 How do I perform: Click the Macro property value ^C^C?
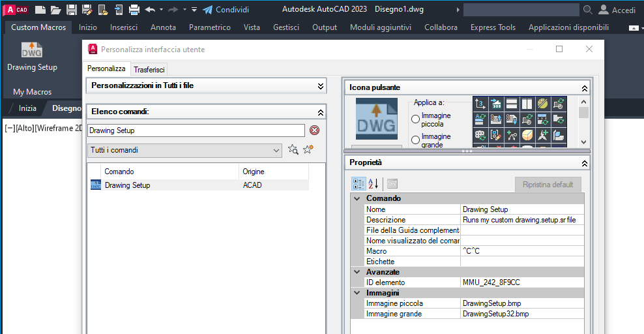522,251
